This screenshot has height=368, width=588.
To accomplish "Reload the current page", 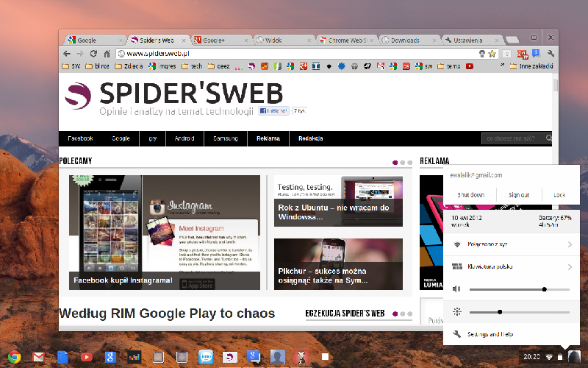I will [93, 54].
